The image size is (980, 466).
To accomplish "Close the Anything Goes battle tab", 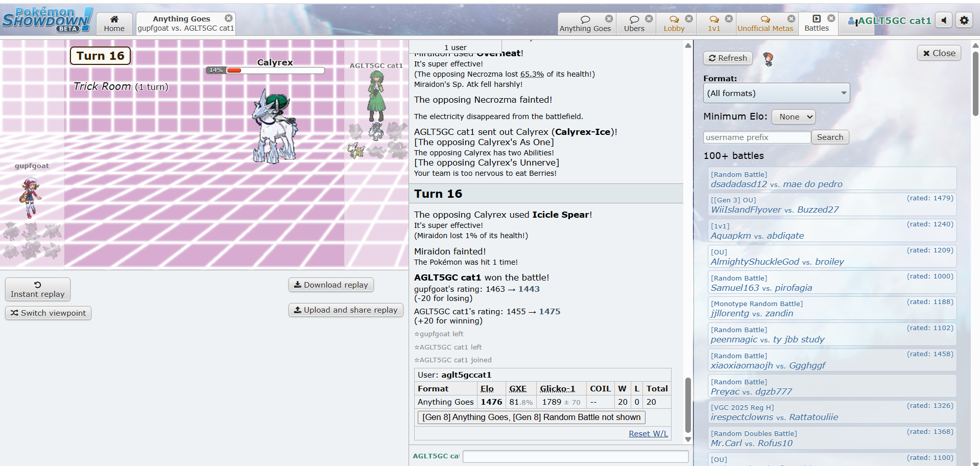I will pos(229,18).
